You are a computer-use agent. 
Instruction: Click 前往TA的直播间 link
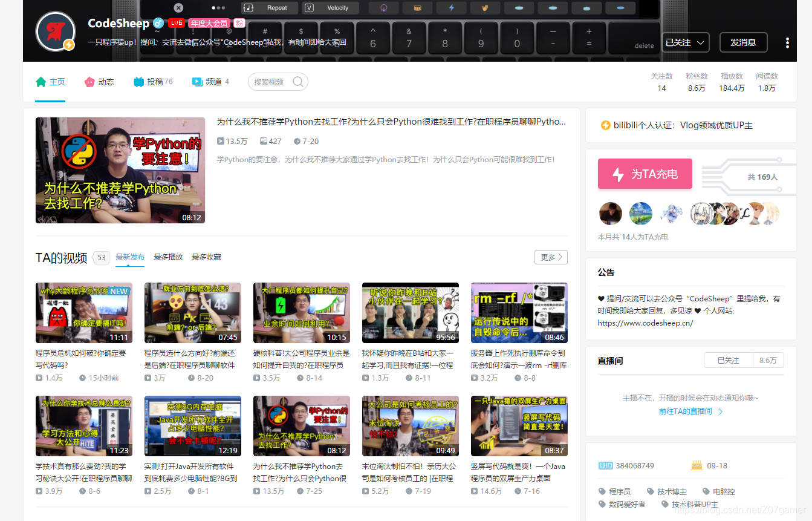coord(686,410)
